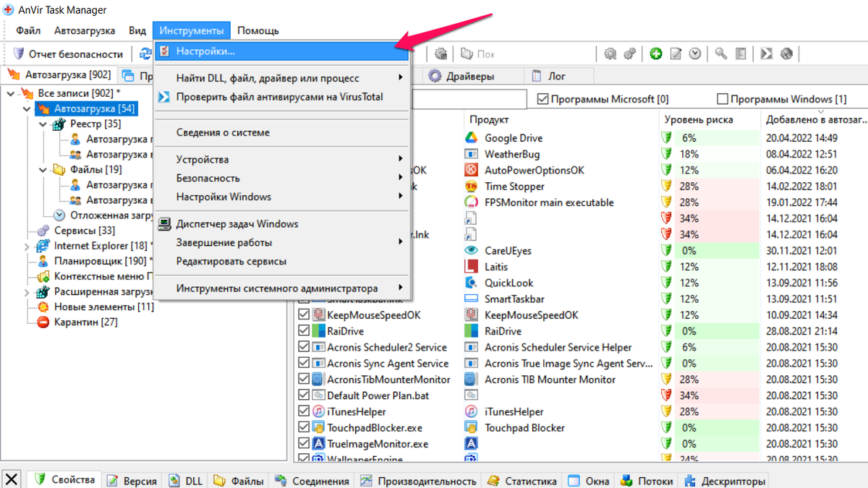Uncheck the AcronisTibMounterMonitor checkbox
Viewport: 868px width, 488px height.
tap(304, 380)
